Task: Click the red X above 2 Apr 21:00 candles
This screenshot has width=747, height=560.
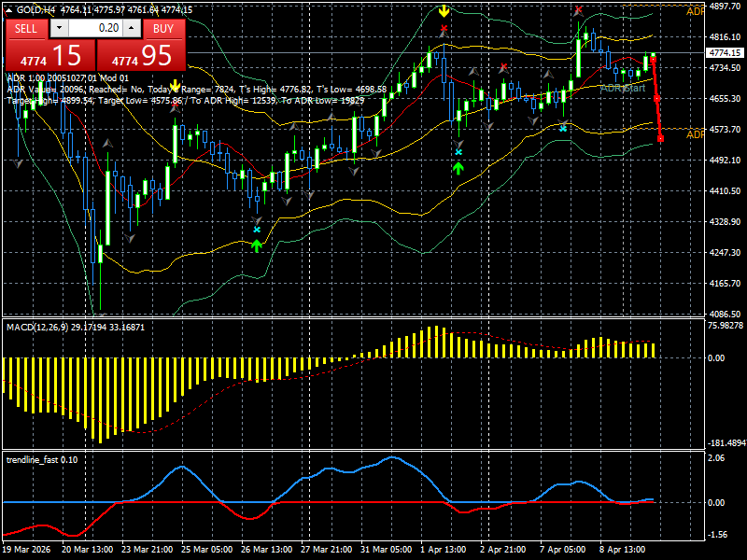Action: pos(504,66)
